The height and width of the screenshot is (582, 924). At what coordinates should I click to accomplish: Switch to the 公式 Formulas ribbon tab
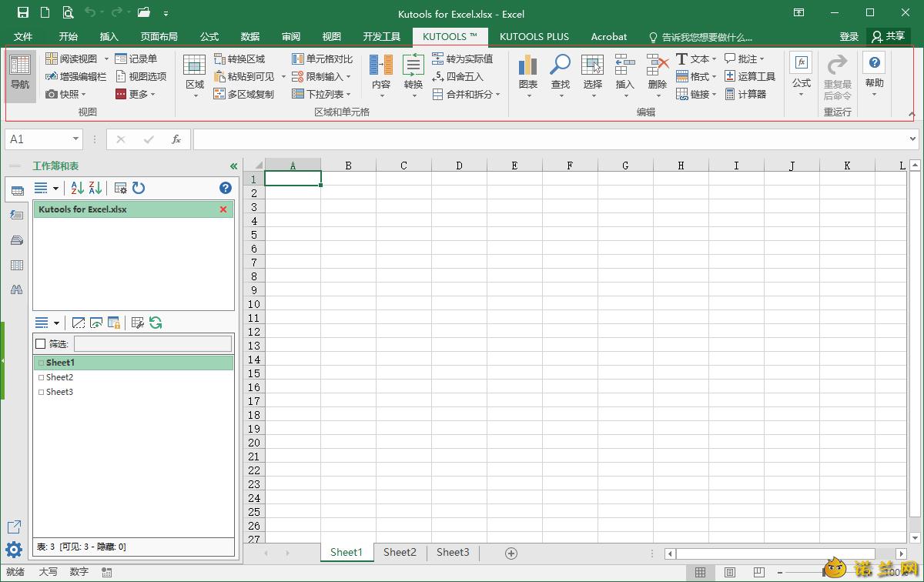[209, 36]
